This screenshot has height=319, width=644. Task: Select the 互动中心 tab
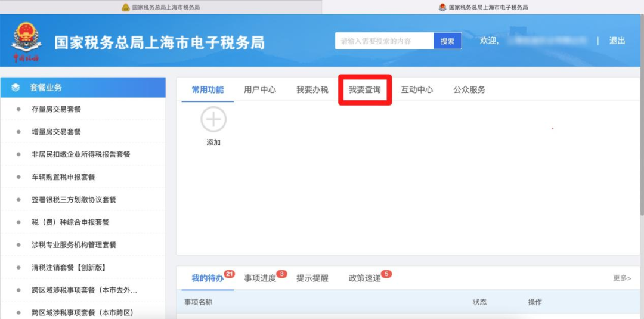click(417, 90)
